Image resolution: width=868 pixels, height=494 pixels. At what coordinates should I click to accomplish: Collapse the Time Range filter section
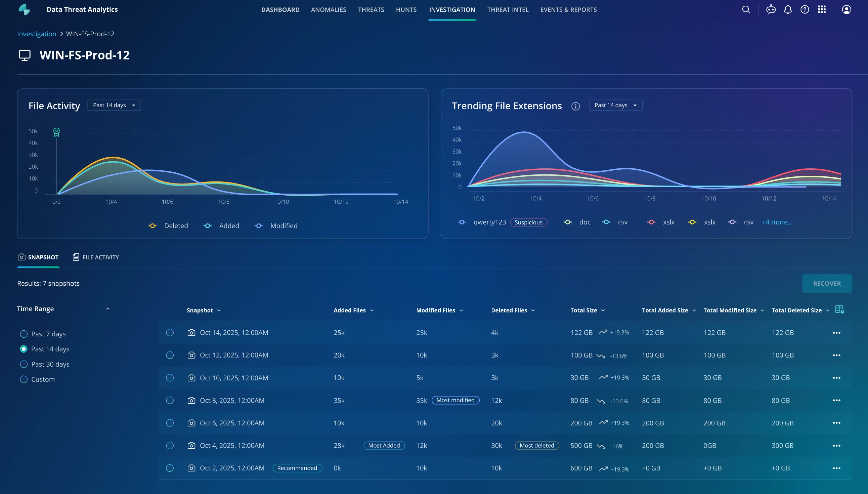click(107, 309)
